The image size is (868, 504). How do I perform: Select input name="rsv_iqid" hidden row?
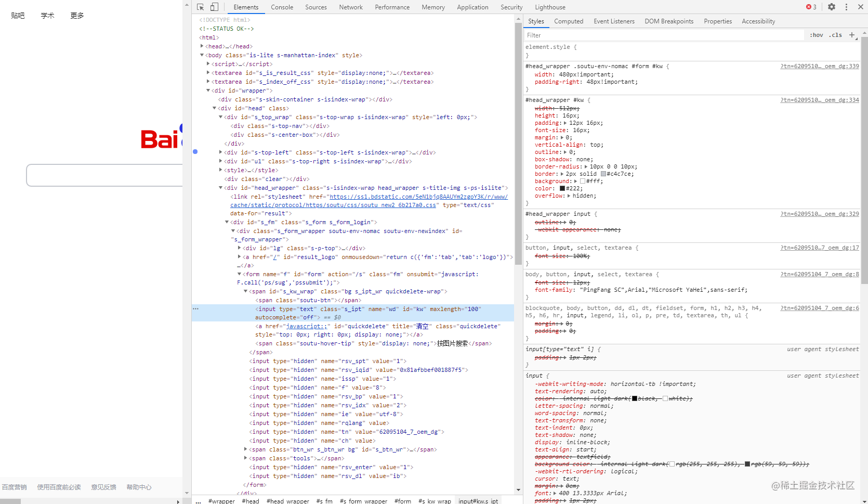click(x=359, y=370)
